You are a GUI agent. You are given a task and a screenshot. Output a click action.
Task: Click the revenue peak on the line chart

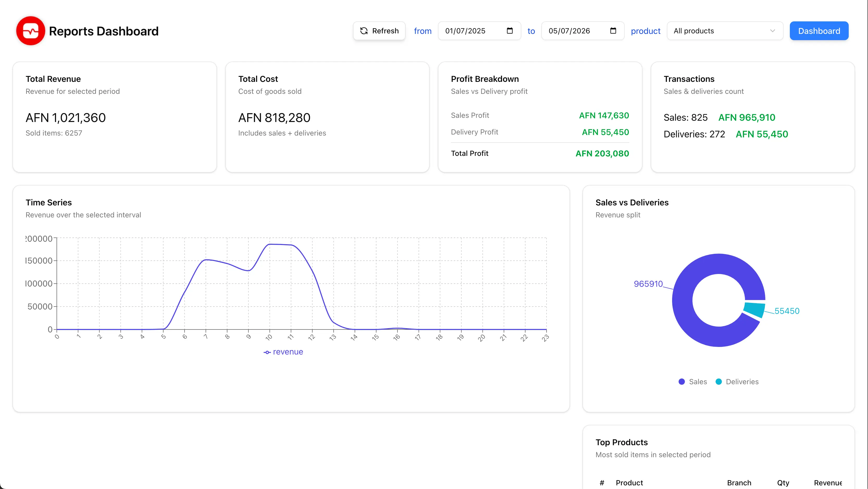click(270, 244)
